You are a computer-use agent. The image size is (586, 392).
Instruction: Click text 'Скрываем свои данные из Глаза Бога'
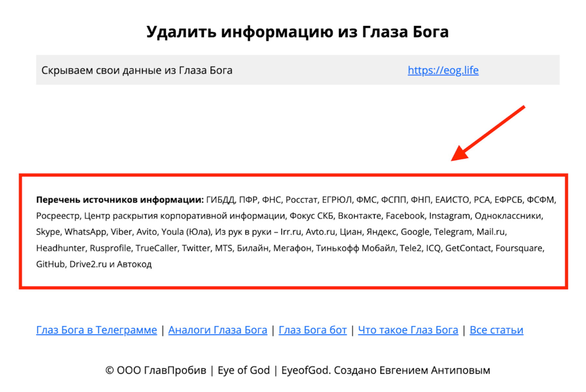(x=137, y=70)
